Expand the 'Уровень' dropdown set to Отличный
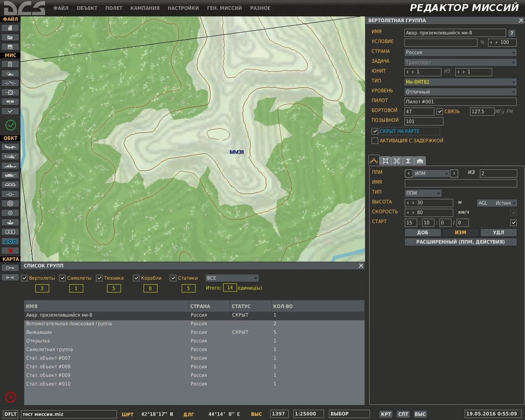 pos(460,92)
